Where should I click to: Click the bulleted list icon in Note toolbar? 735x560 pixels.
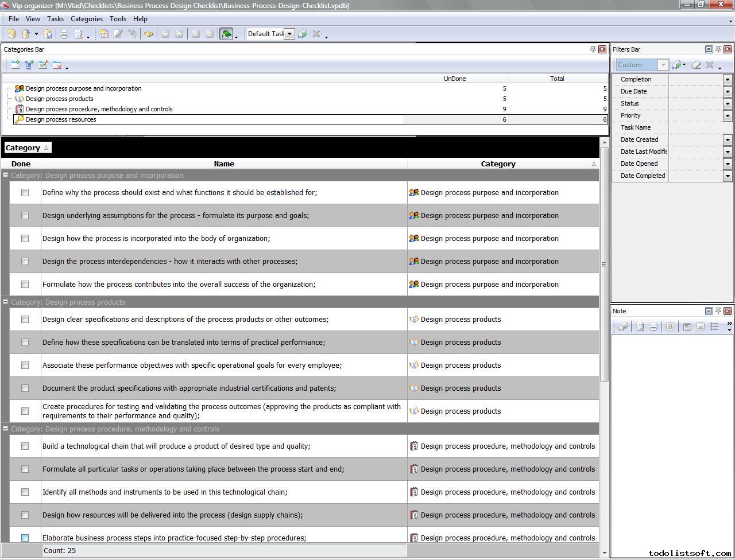pos(714,326)
